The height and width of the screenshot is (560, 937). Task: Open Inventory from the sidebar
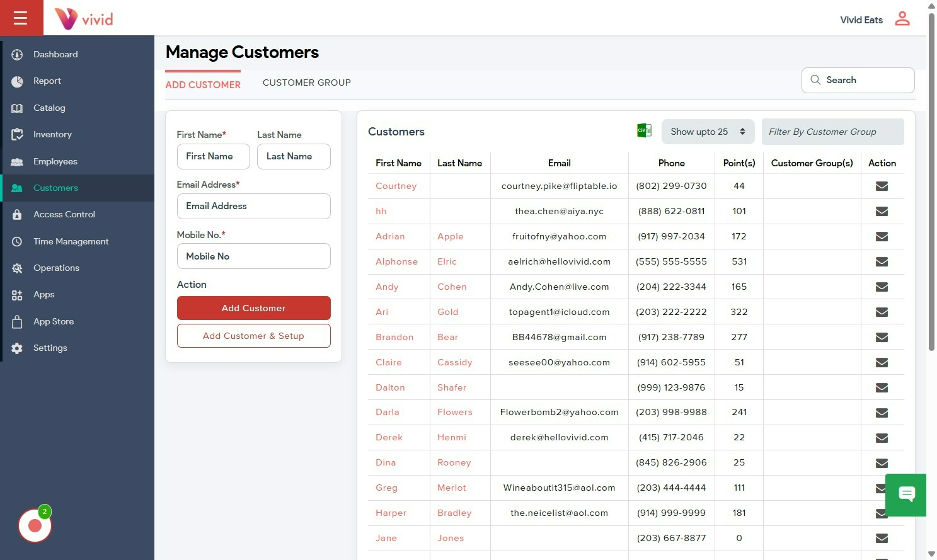(52, 135)
